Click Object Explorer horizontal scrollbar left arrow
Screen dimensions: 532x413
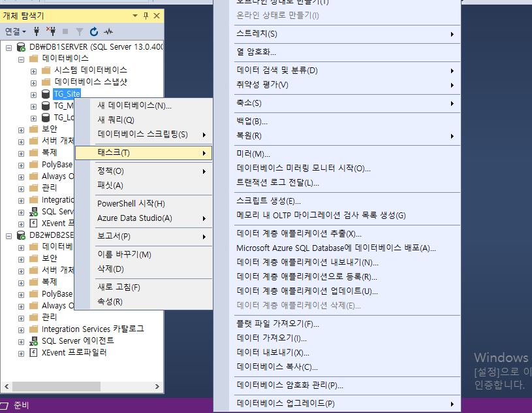point(7,386)
